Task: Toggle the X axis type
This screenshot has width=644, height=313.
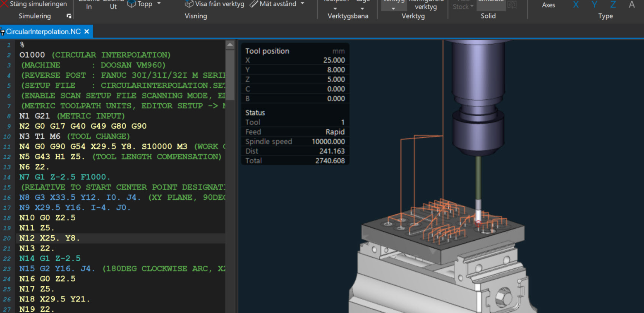Action: [576, 5]
